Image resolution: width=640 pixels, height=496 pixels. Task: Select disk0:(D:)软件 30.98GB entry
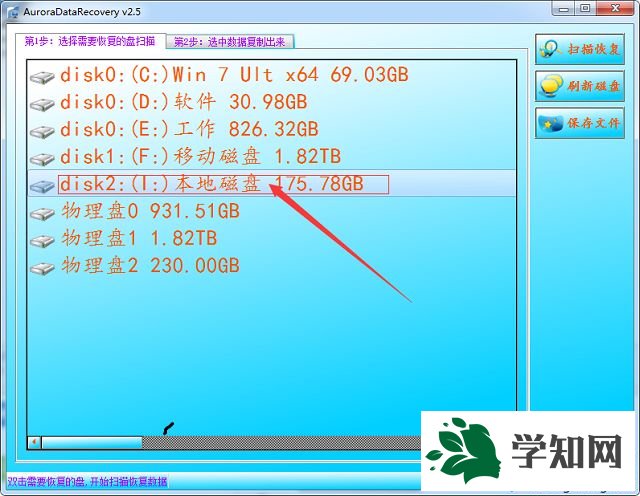point(184,102)
